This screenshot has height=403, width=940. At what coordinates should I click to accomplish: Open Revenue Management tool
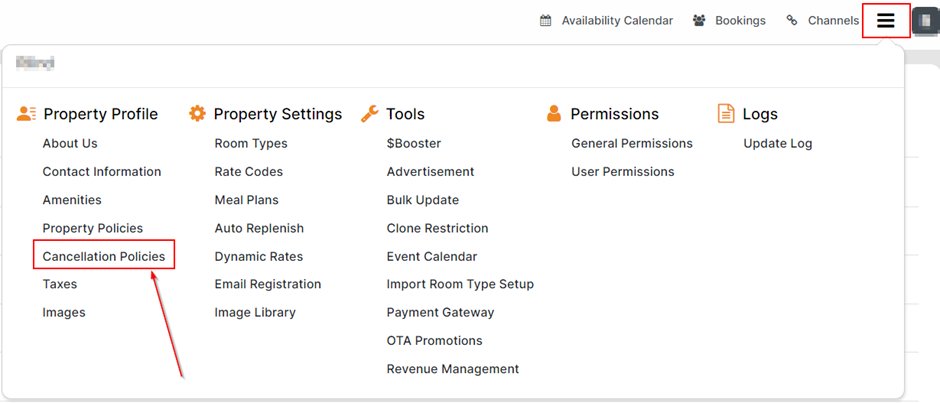click(453, 369)
